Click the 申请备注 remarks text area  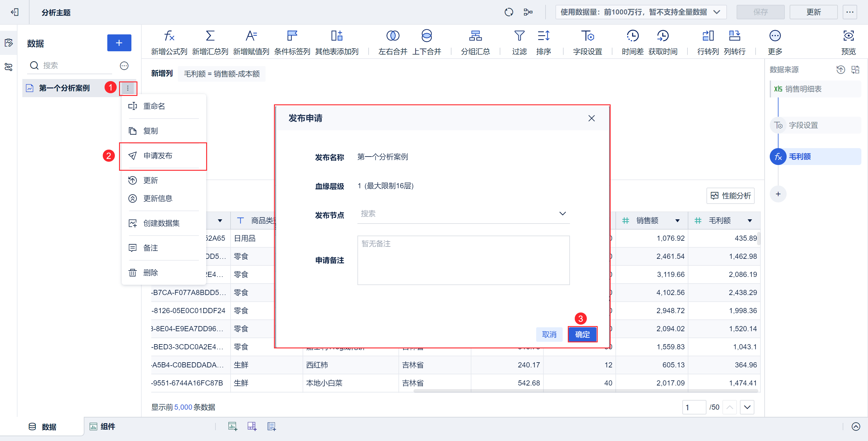click(x=463, y=260)
